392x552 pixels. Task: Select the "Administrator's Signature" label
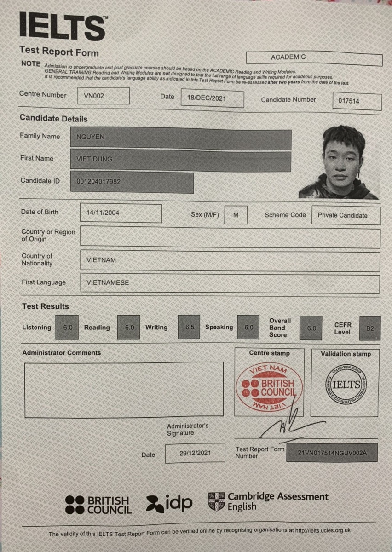[188, 430]
